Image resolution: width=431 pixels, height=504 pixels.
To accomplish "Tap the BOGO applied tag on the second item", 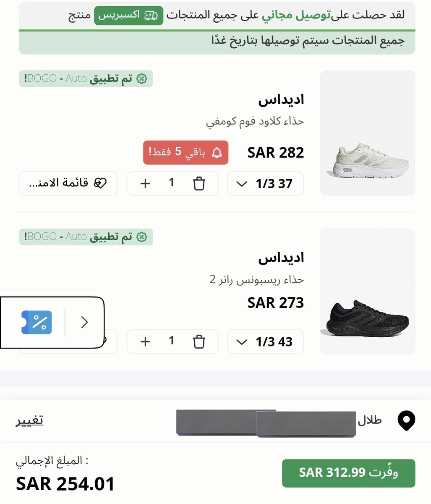I will pyautogui.click(x=86, y=237).
